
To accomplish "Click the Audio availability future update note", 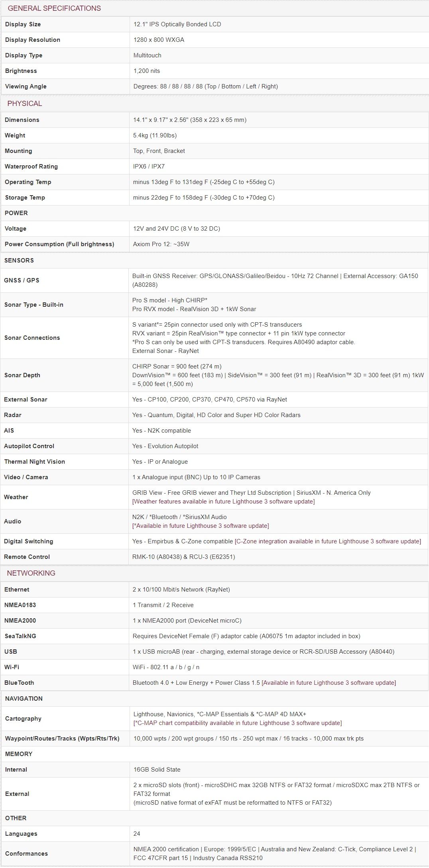I will click(x=201, y=526).
